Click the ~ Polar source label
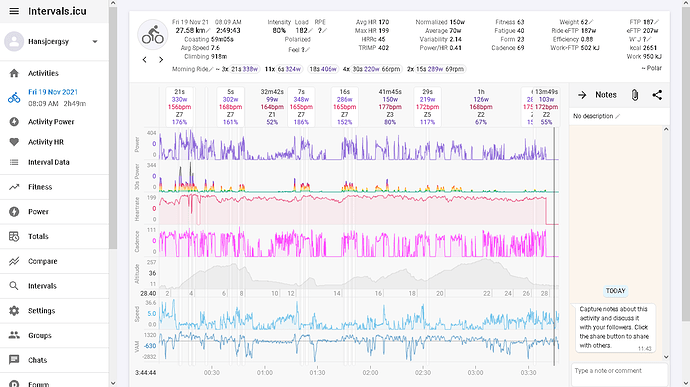This screenshot has width=690, height=387. (651, 68)
